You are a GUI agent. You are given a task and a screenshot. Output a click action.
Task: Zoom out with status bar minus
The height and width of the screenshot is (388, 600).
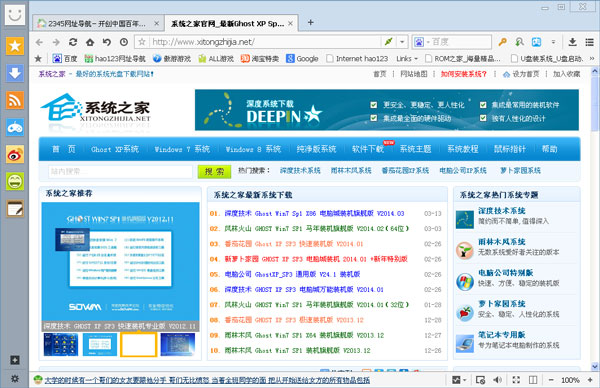click(551, 380)
